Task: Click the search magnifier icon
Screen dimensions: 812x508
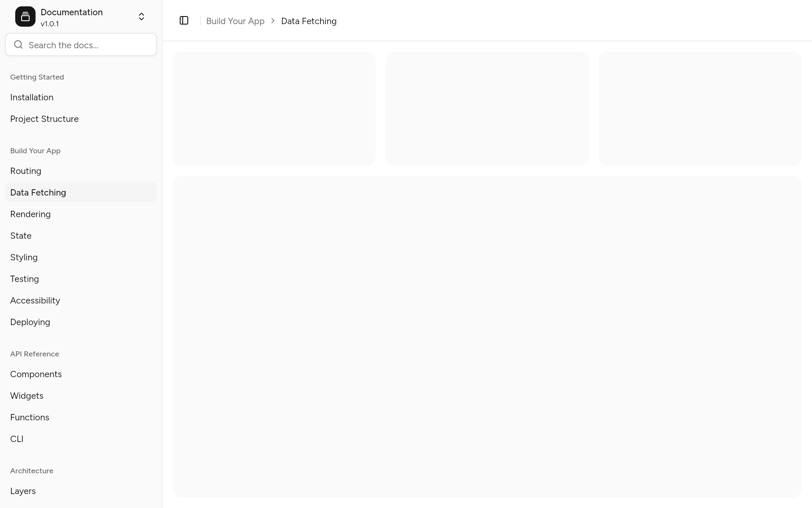Action: (x=18, y=44)
